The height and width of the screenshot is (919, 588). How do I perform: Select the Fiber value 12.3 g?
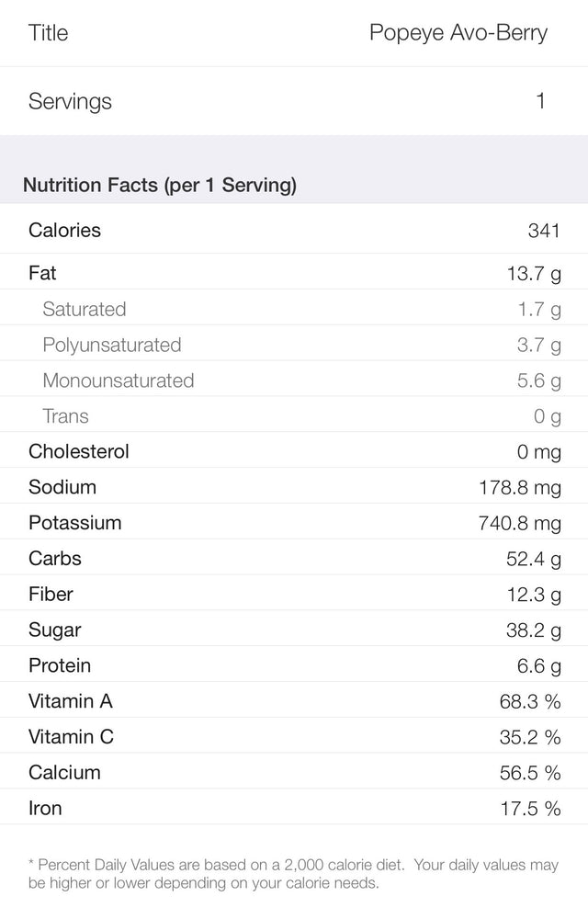(x=534, y=595)
